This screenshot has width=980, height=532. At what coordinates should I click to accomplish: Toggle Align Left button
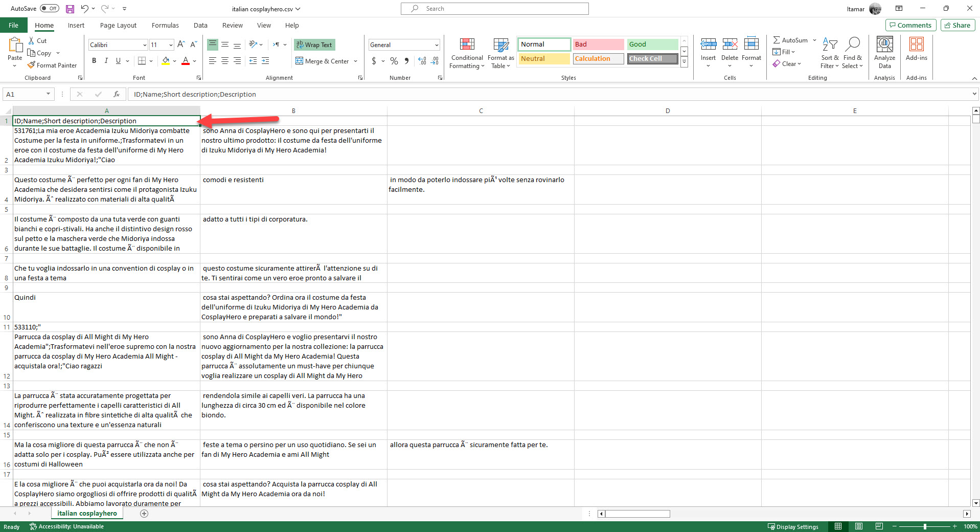click(x=213, y=61)
